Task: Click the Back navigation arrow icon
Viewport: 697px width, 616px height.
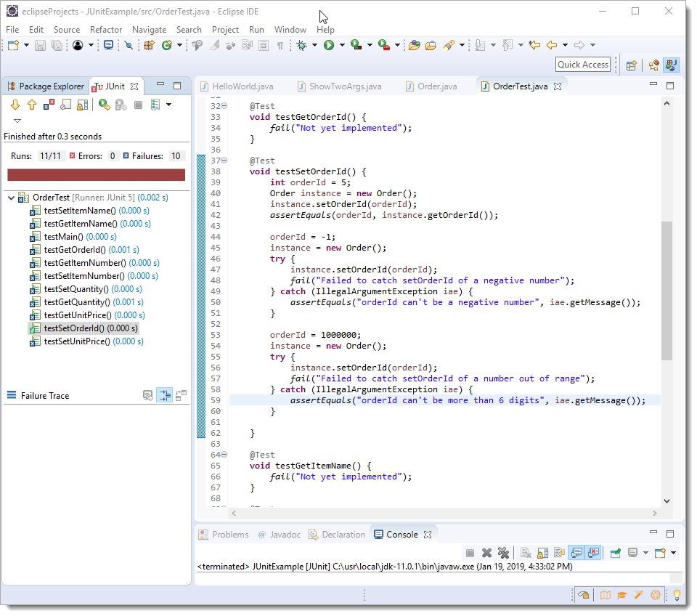Action: [x=552, y=45]
